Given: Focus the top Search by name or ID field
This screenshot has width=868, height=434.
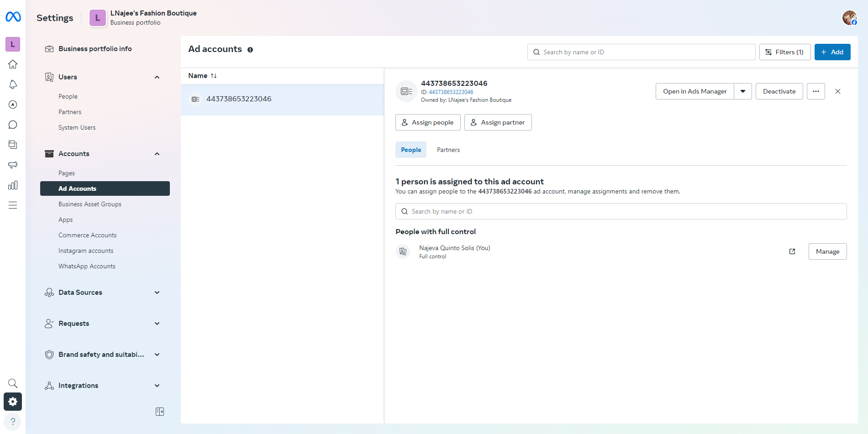Looking at the screenshot, I should [x=642, y=52].
